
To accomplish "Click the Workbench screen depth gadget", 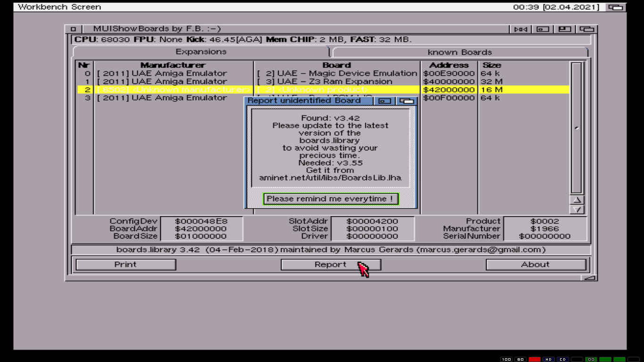I will (616, 7).
